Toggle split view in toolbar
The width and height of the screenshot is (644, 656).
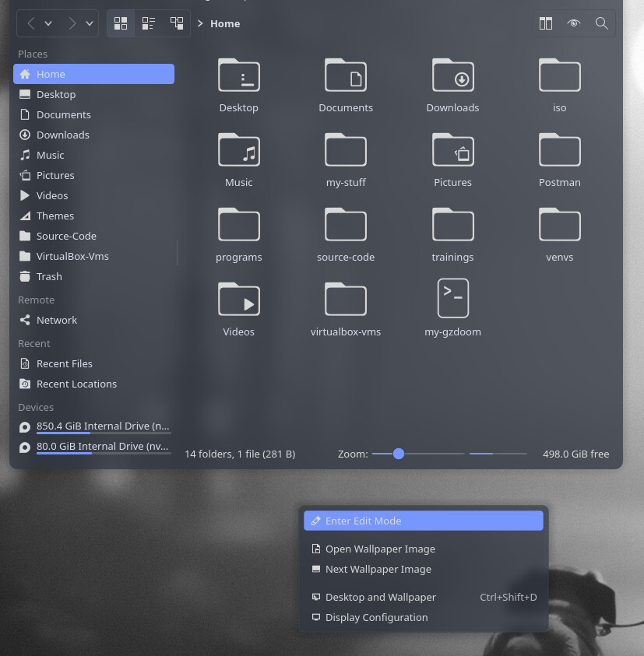coord(546,23)
